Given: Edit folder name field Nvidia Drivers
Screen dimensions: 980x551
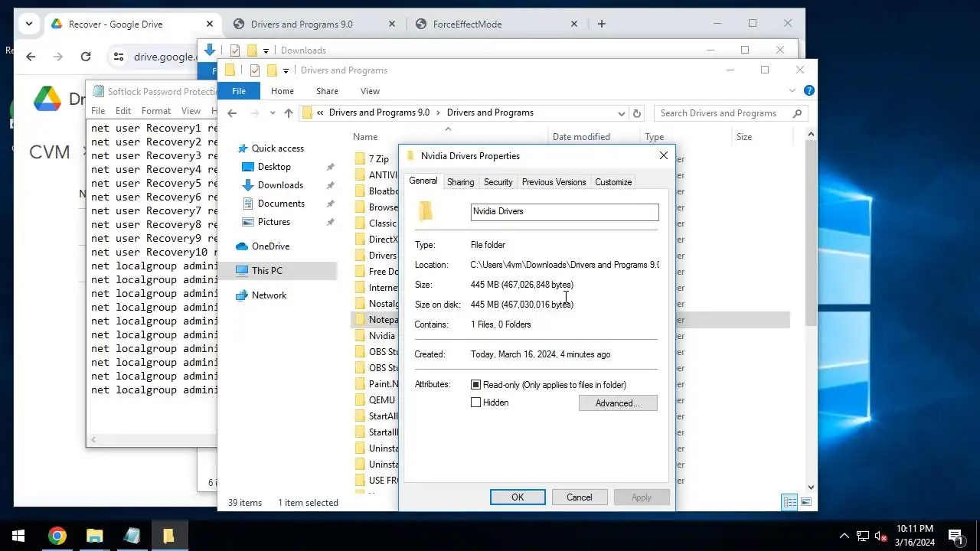Looking at the screenshot, I should (x=564, y=212).
